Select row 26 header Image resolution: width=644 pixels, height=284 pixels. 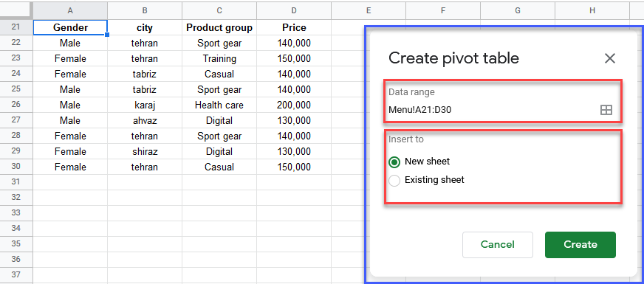coord(16,105)
